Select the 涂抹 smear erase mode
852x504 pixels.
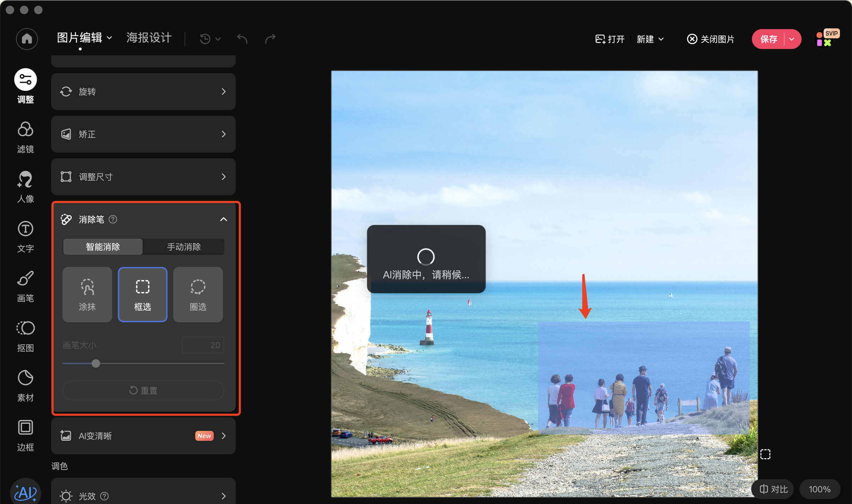[x=87, y=295]
